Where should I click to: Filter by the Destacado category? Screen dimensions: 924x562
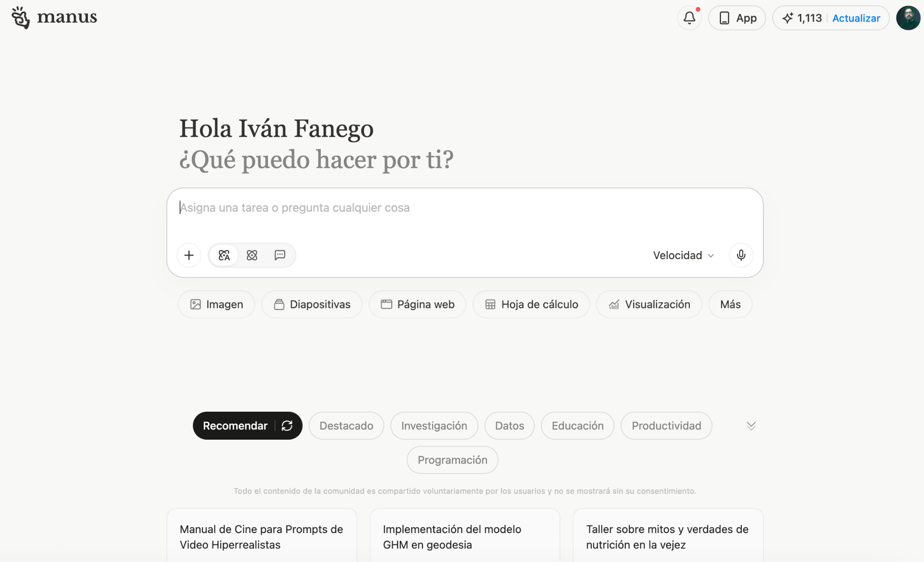(346, 425)
